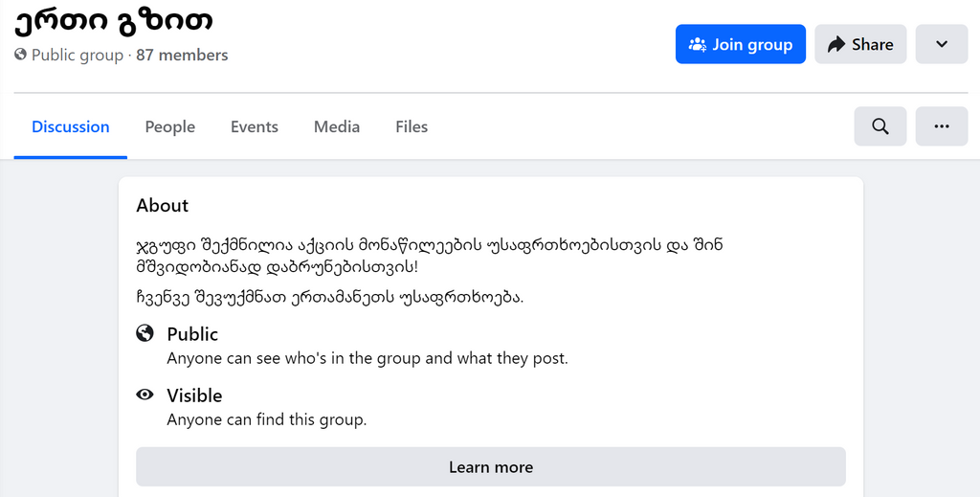Screen dimensions: 980x497
Task: Click the Join group button
Action: pyautogui.click(x=740, y=44)
